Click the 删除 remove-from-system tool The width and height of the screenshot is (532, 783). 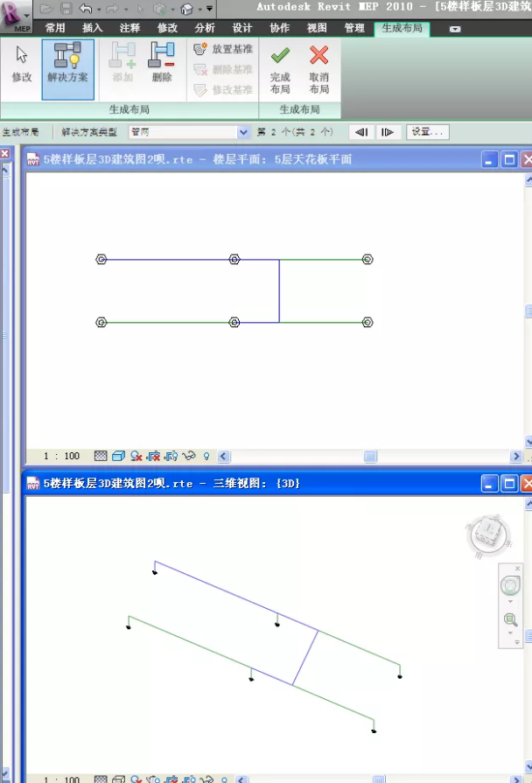point(161,63)
